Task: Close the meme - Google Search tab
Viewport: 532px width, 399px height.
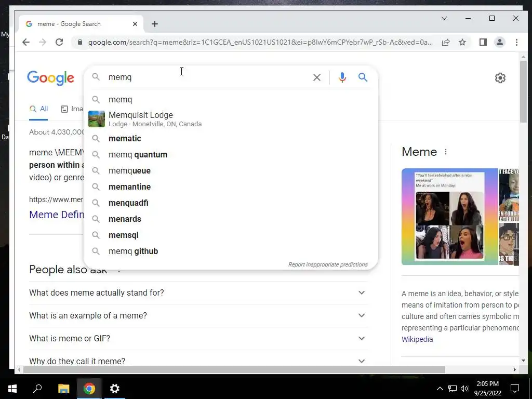Action: [135, 24]
